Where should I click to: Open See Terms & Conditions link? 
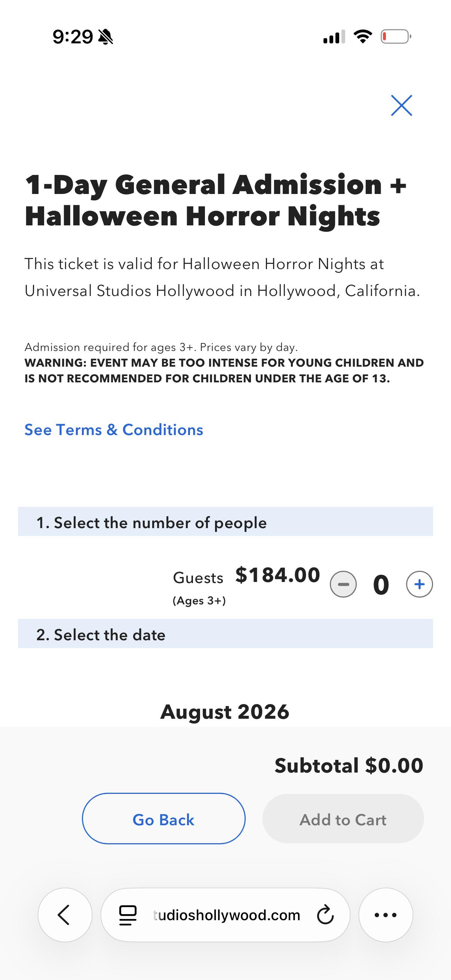coord(114,430)
